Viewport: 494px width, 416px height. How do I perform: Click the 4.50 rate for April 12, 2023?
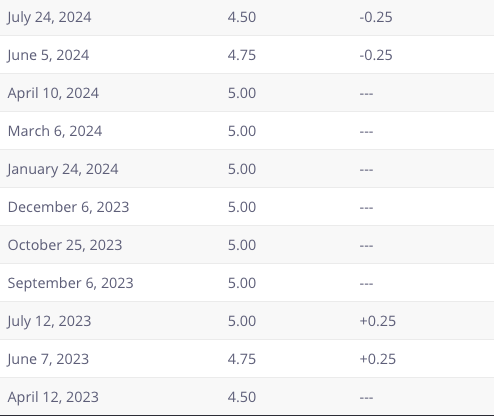pyautogui.click(x=242, y=397)
